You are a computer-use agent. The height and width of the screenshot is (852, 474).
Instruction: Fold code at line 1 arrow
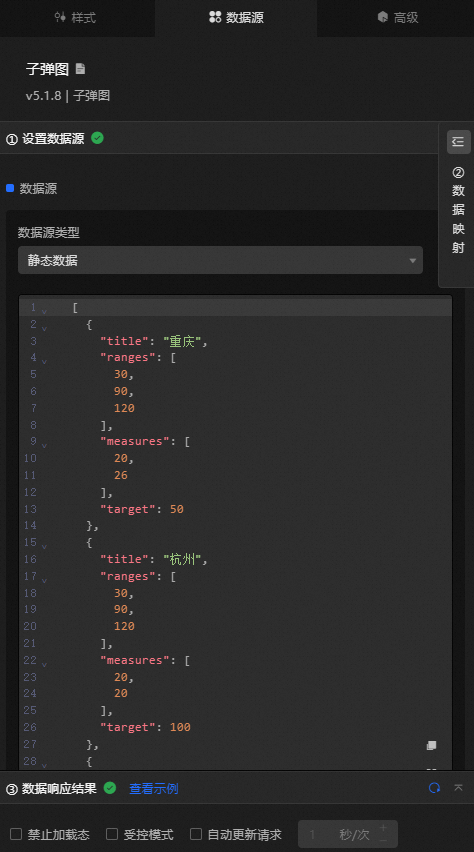[45, 311]
